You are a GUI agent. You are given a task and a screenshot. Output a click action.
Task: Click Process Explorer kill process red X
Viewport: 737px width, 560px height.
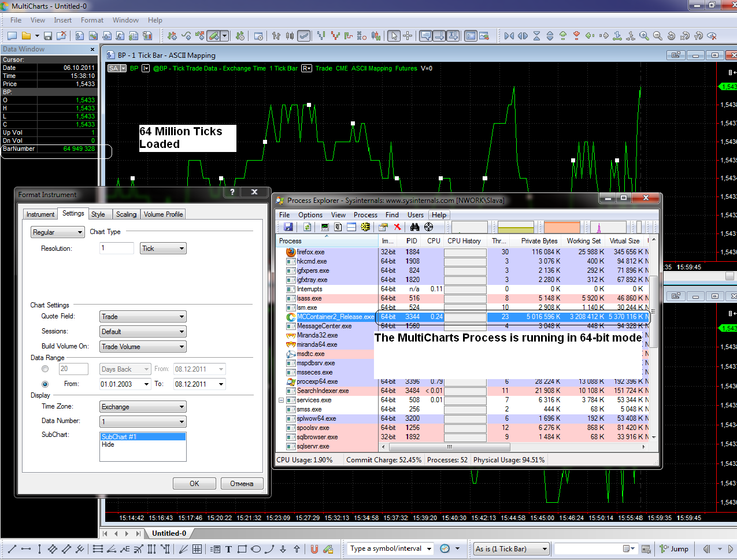click(397, 227)
